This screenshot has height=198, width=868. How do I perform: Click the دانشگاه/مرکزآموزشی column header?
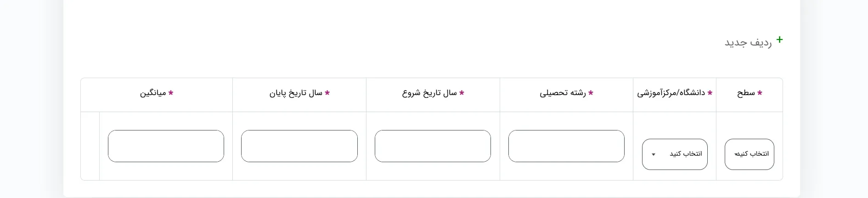(671, 93)
